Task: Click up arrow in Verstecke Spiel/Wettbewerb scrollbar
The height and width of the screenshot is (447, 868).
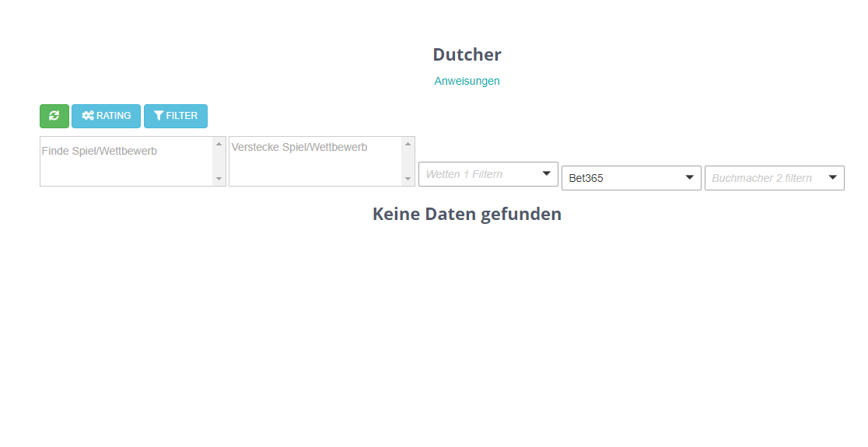Action: [408, 144]
